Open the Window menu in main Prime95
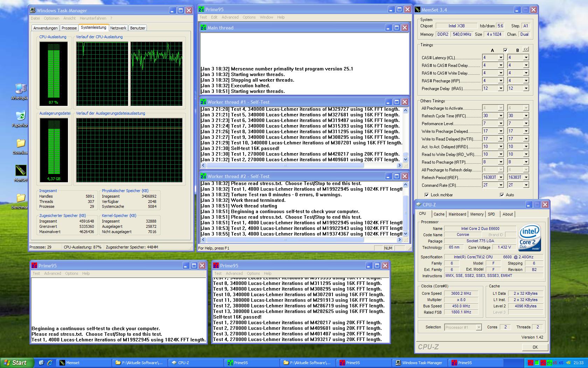The height and width of the screenshot is (368, 588). [266, 17]
